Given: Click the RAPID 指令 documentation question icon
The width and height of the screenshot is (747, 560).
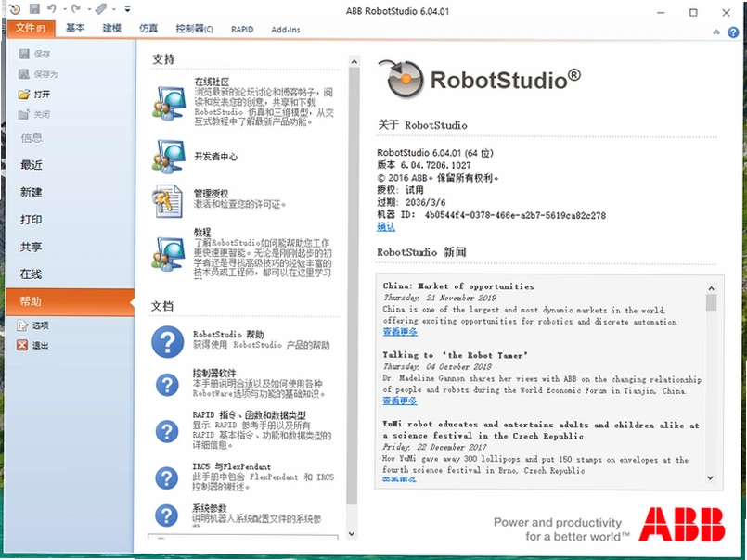Looking at the screenshot, I should (167, 431).
